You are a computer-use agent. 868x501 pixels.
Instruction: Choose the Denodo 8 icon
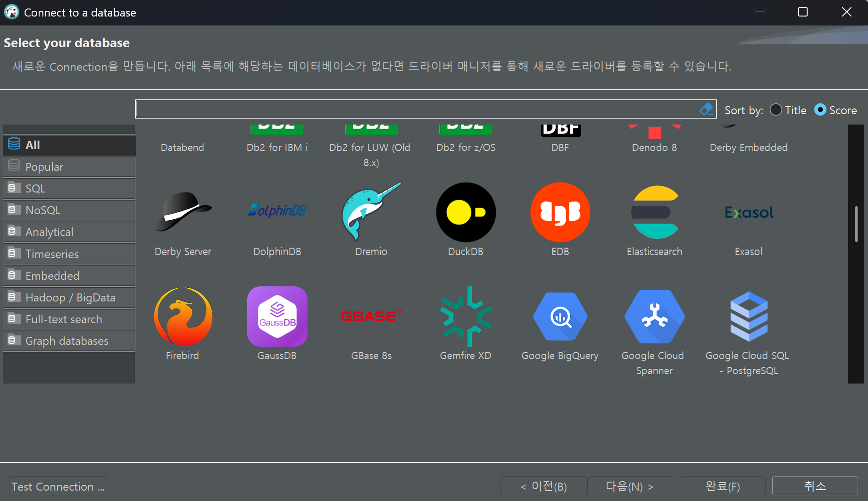coord(655,132)
